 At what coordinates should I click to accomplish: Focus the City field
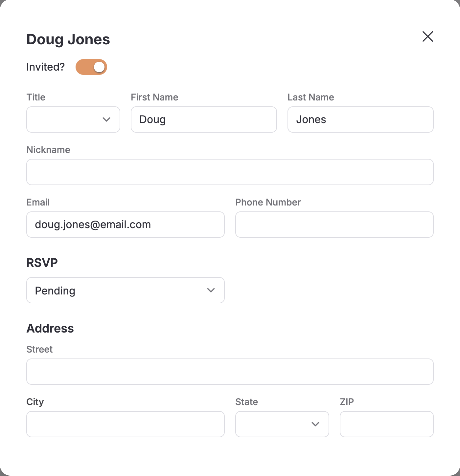tap(126, 424)
